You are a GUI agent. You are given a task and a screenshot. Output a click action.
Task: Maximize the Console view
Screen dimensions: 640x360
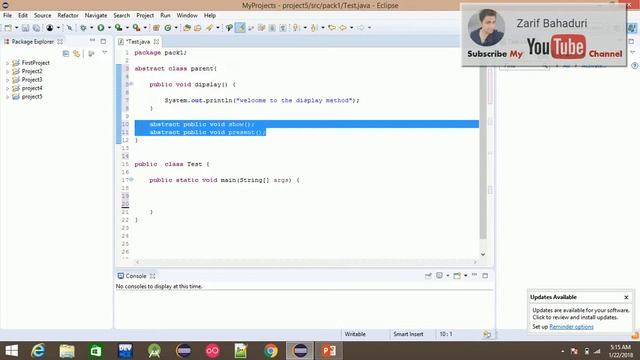(x=485, y=276)
